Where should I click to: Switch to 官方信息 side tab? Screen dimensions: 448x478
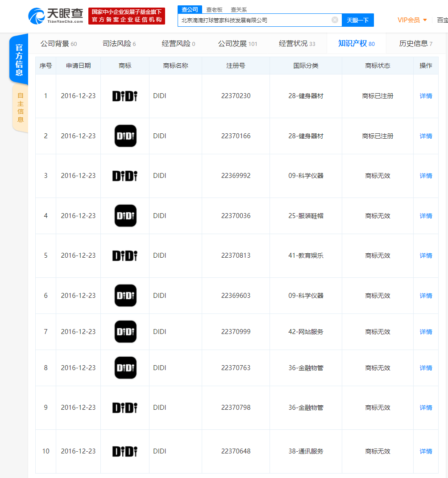coord(19,60)
